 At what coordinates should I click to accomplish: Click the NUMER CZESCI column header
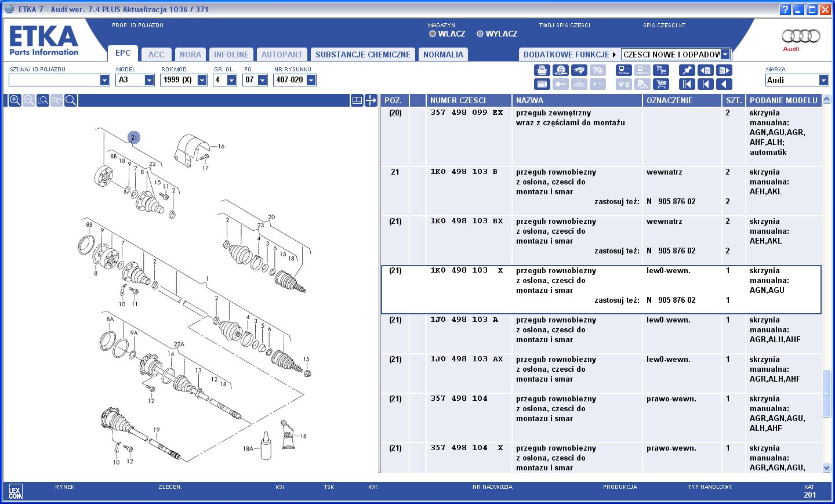(469, 100)
